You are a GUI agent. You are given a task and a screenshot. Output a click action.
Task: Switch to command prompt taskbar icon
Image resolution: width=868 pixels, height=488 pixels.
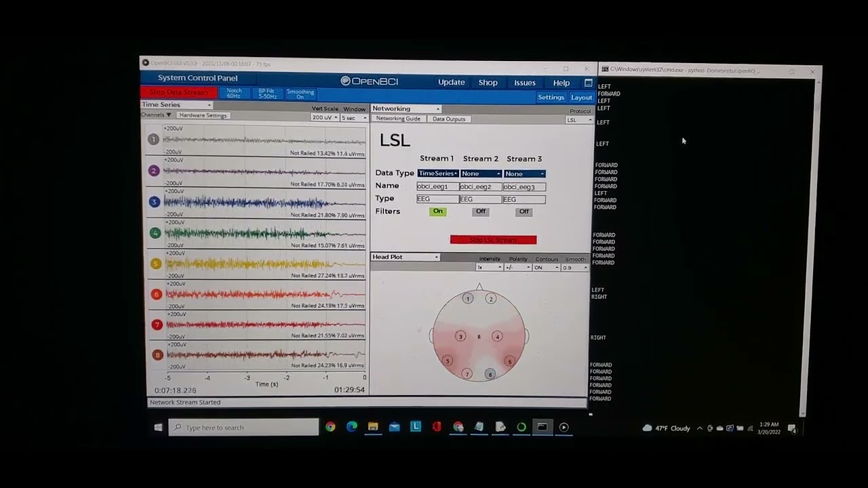(542, 427)
